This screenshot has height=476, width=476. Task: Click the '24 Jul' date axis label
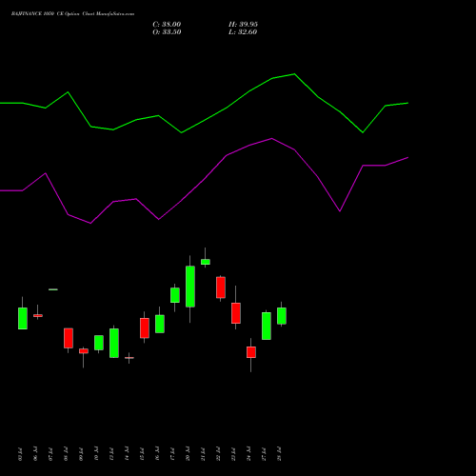pyautogui.click(x=248, y=454)
